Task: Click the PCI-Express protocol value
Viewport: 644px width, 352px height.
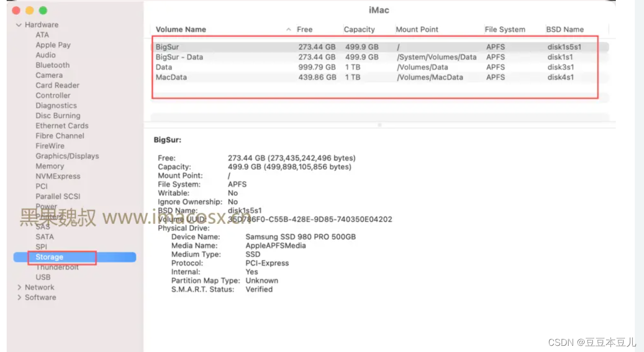Action: point(267,263)
